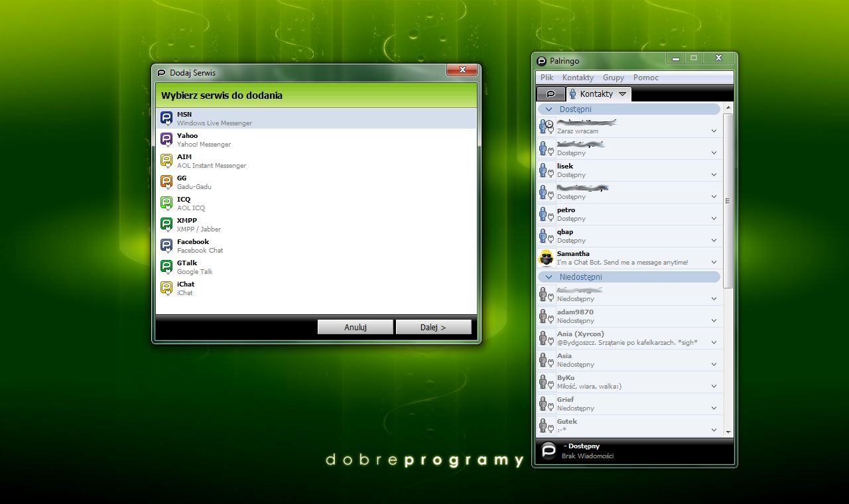Expand Grief's contact options arrow
849x504 pixels.
pyautogui.click(x=714, y=409)
